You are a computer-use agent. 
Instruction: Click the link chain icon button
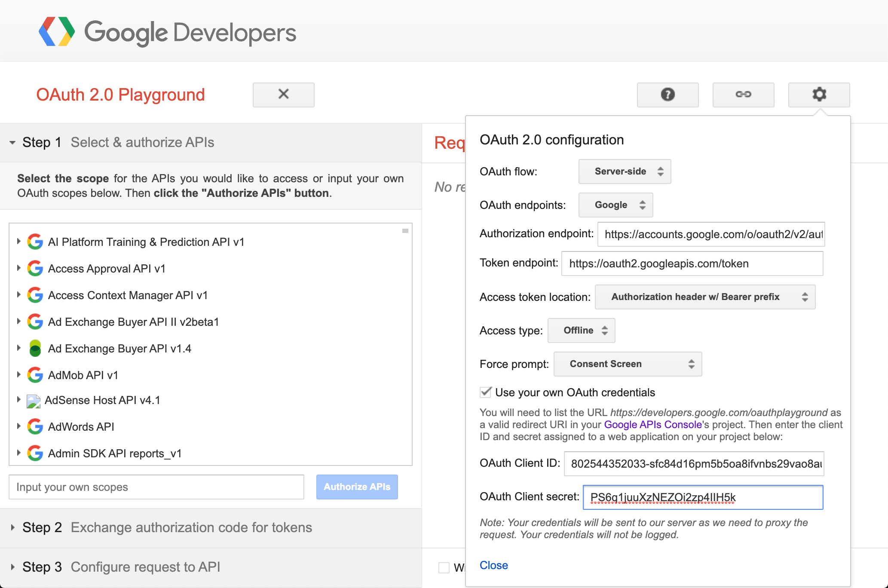pyautogui.click(x=743, y=95)
